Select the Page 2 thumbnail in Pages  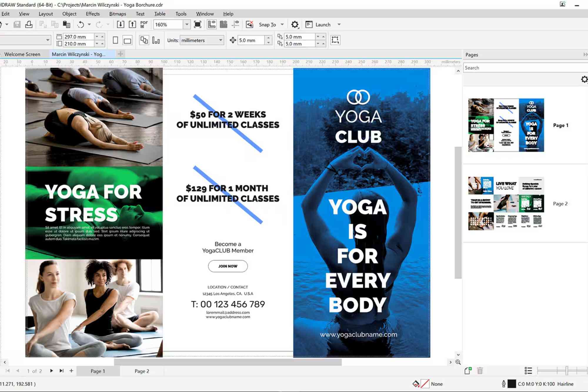tap(506, 203)
